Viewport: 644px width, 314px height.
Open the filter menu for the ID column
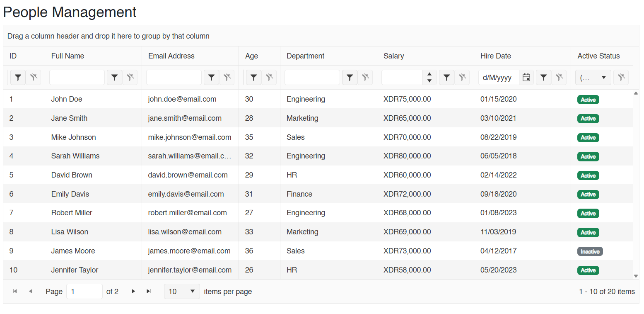pos(18,77)
